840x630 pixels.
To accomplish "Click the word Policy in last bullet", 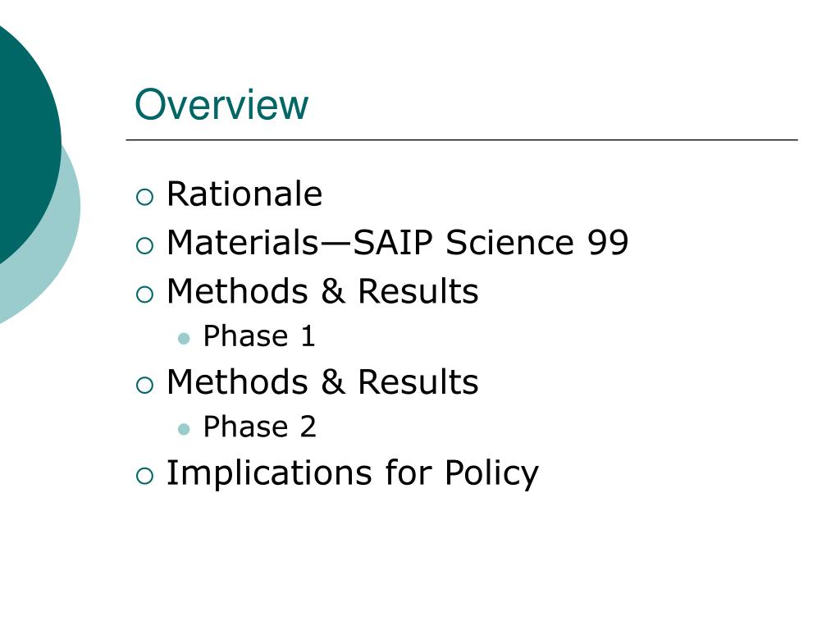I will click(491, 473).
